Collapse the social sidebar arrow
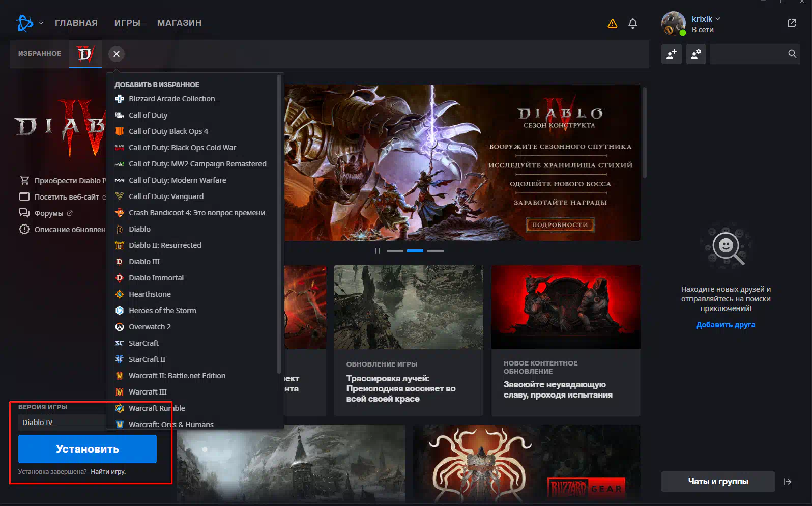The width and height of the screenshot is (812, 506). [x=788, y=482]
